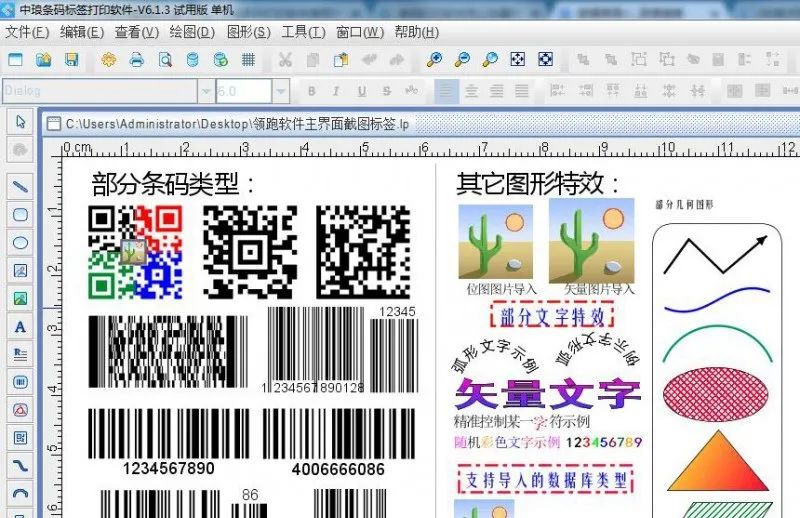Click the fit-to-window four-arrow zoom icon

tap(517, 60)
